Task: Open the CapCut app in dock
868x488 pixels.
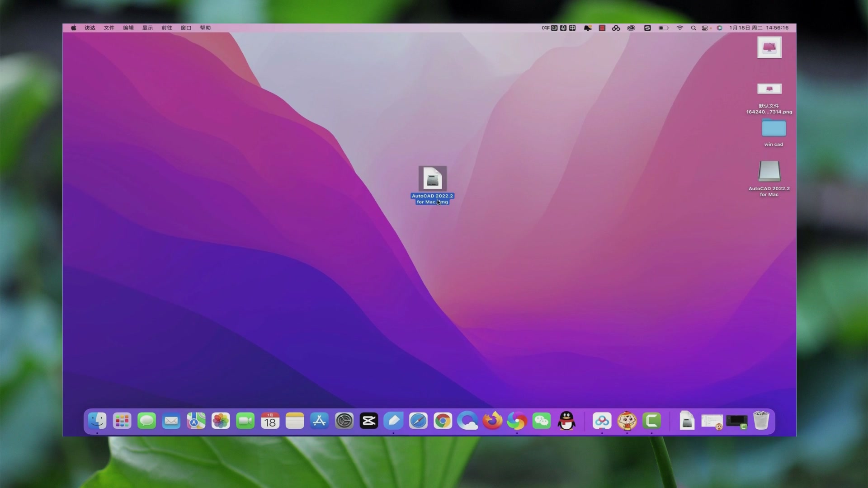Action: (x=369, y=421)
